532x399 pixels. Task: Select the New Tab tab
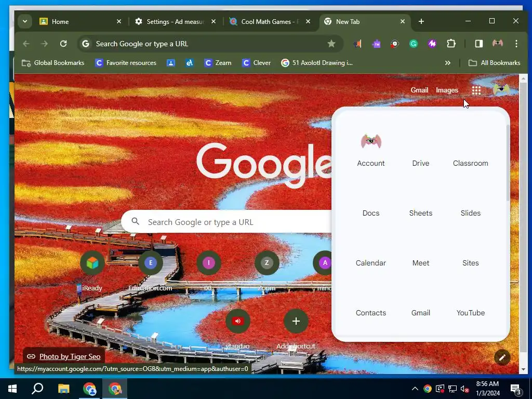point(365,21)
